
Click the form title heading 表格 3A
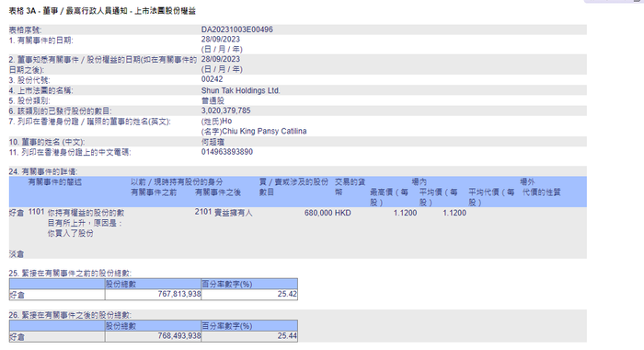[102, 11]
